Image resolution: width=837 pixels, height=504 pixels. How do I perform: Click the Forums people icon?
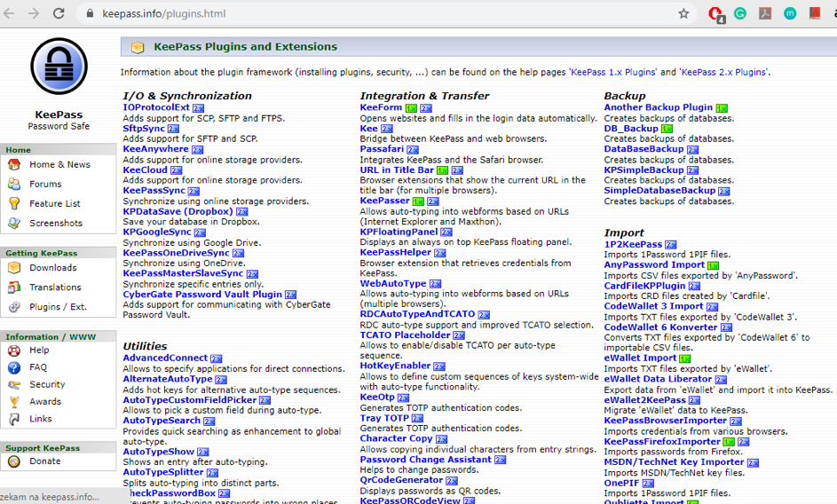click(x=14, y=185)
